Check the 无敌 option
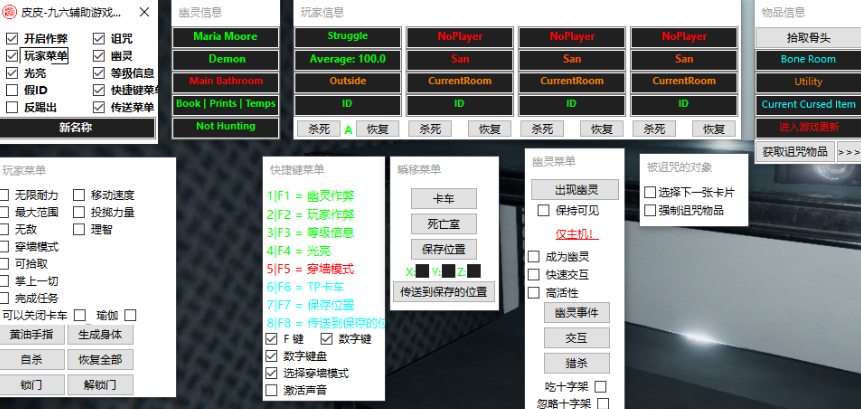Viewport: 861px width, 409px height. click(x=6, y=229)
